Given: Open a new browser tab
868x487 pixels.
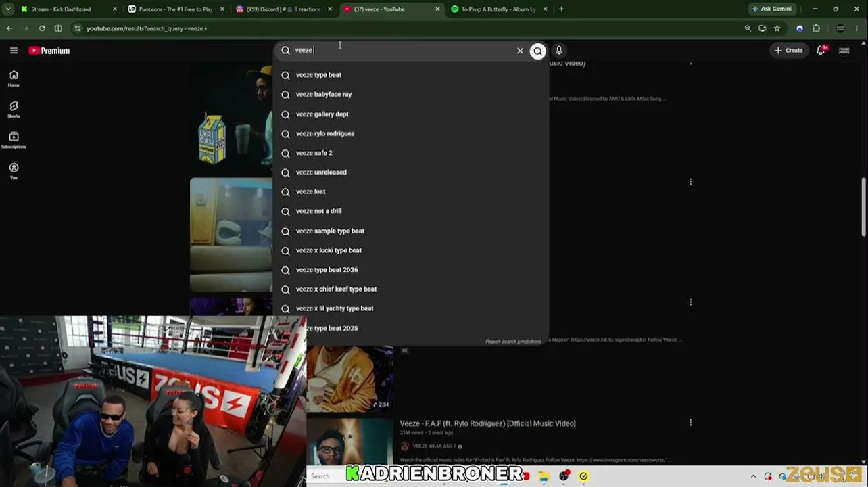Looking at the screenshot, I should [561, 9].
